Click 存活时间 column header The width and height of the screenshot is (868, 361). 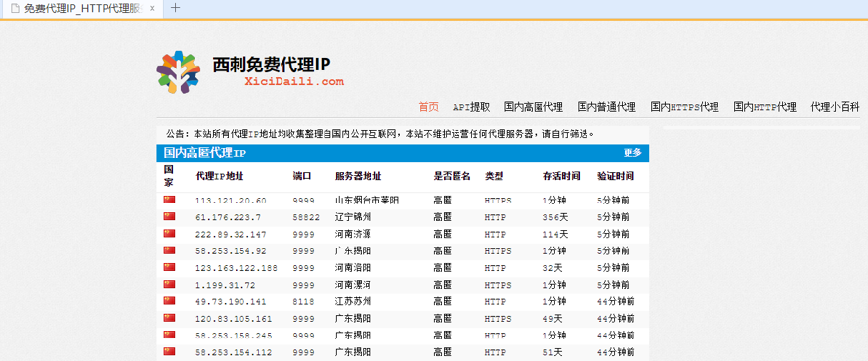pyautogui.click(x=561, y=177)
